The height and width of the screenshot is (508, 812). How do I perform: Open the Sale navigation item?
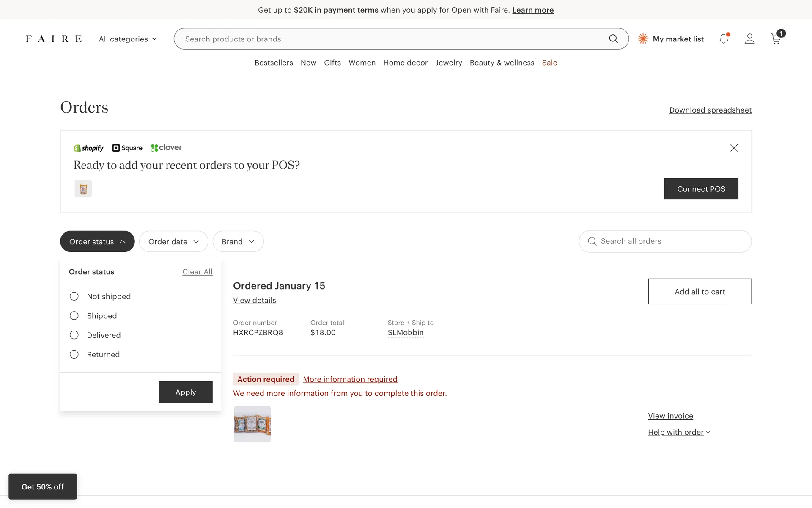pyautogui.click(x=549, y=63)
